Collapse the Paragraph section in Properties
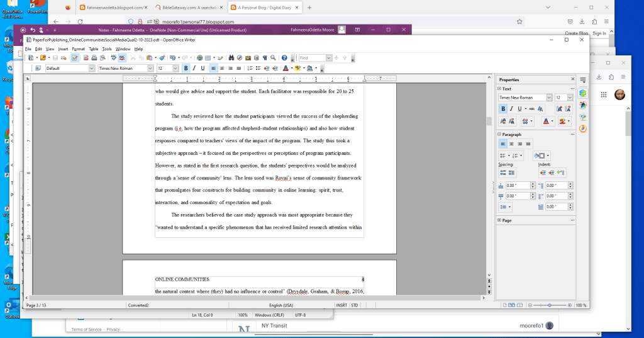 coord(500,134)
